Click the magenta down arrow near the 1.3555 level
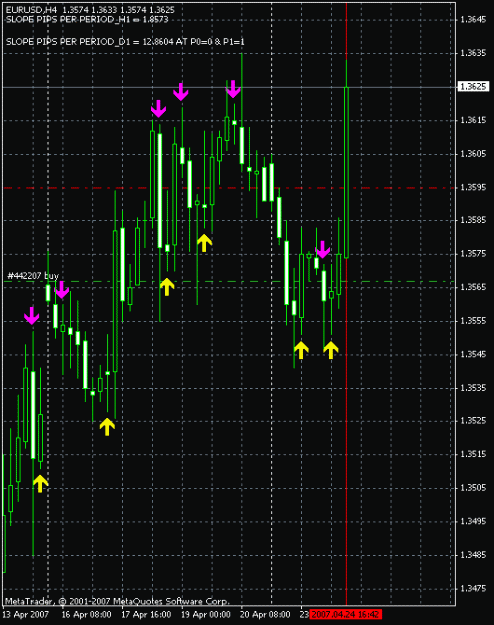Image resolution: width=494 pixels, height=625 pixels. tap(31, 316)
